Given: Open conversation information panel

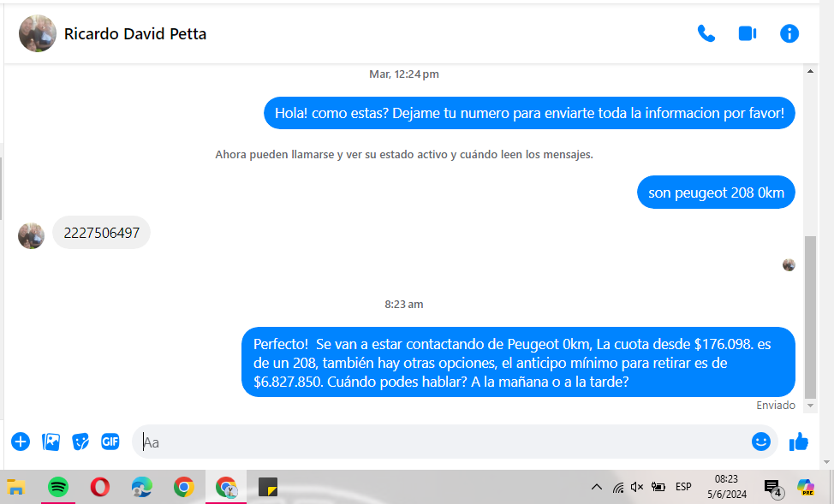Looking at the screenshot, I should (x=789, y=34).
